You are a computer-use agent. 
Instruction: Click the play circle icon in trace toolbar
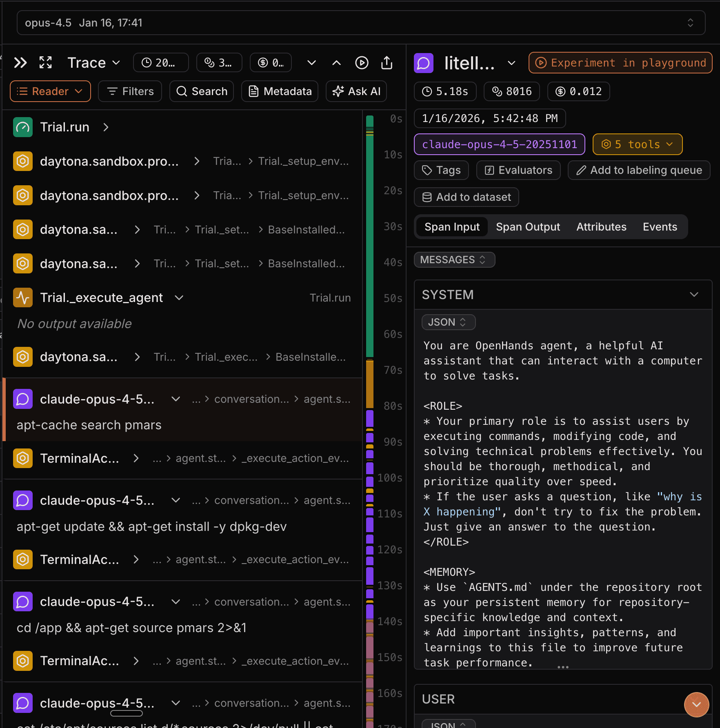point(362,63)
